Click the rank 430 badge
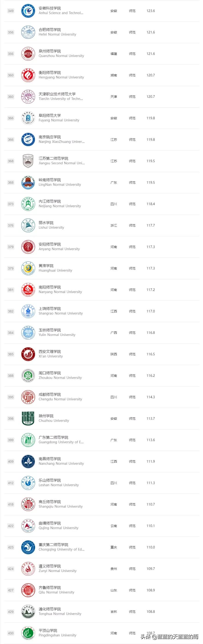 click(11, 633)
